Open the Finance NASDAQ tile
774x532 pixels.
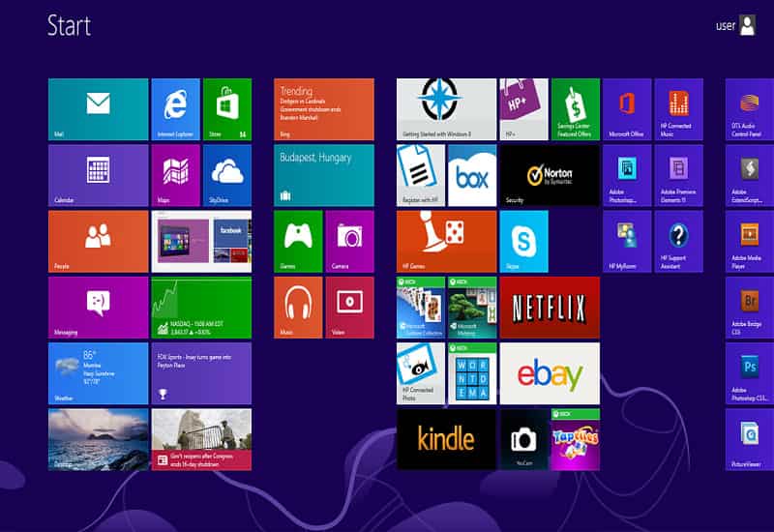(x=201, y=308)
